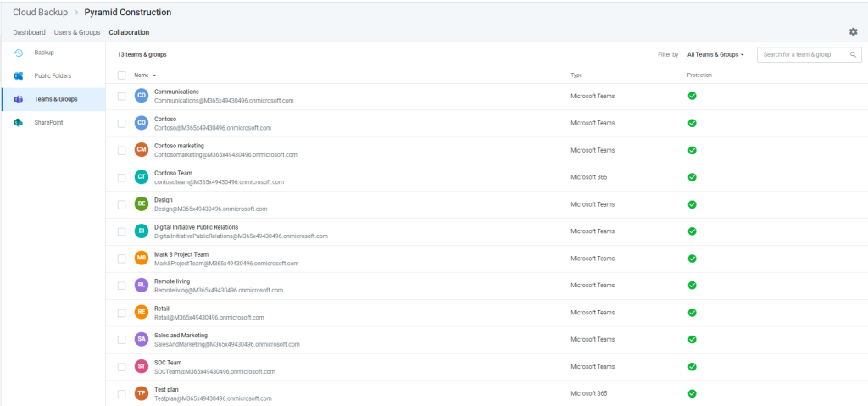Check the Communications row checkbox
The image size is (868, 406).
122,97
